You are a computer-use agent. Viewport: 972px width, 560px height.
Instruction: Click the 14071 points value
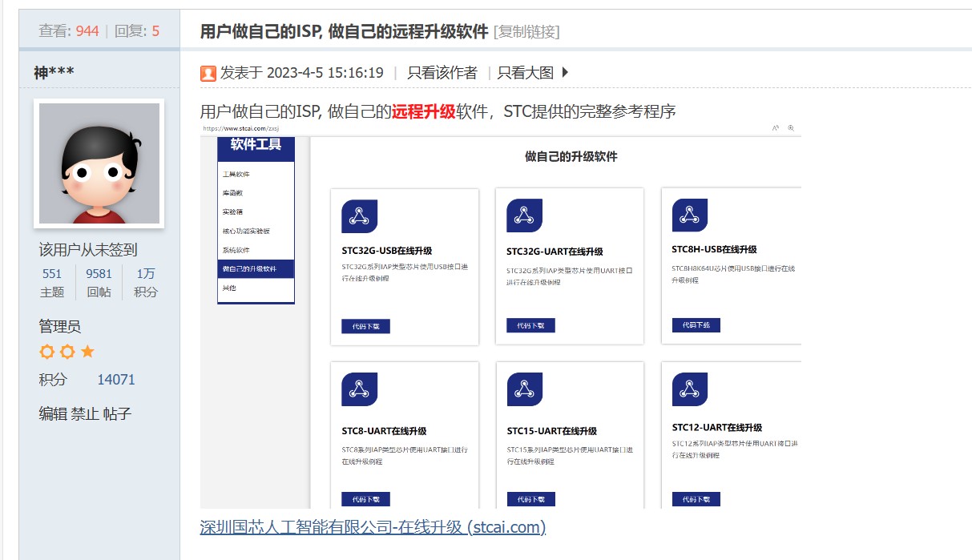point(116,380)
